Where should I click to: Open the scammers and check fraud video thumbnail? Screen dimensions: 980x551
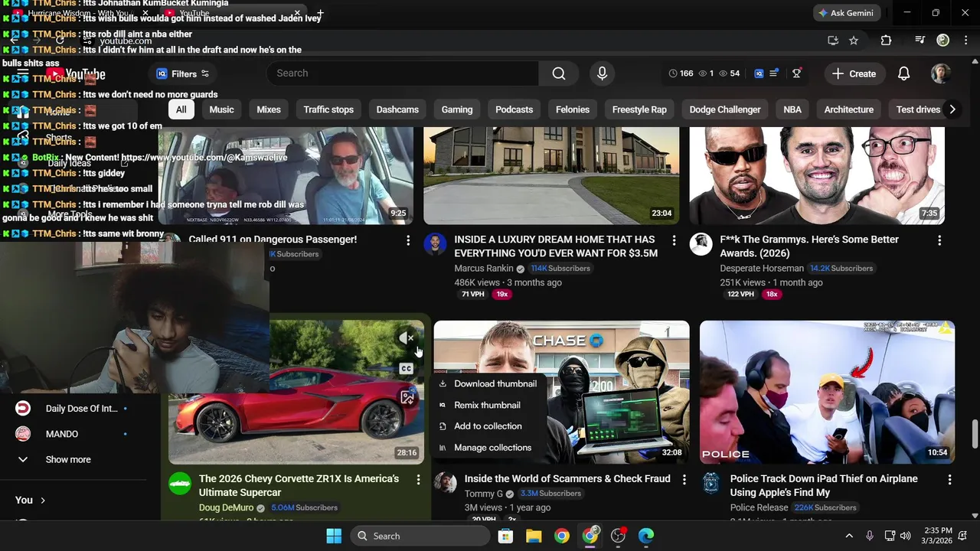pos(561,392)
